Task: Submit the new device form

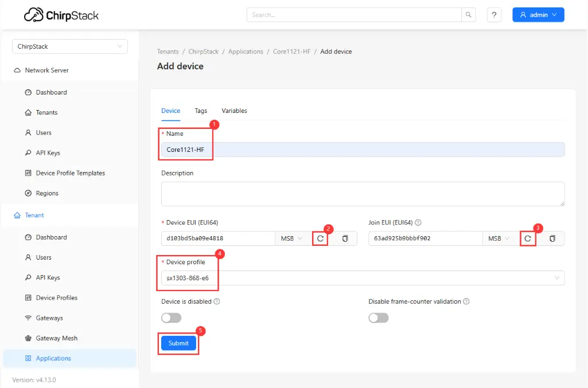Action: pyautogui.click(x=178, y=343)
